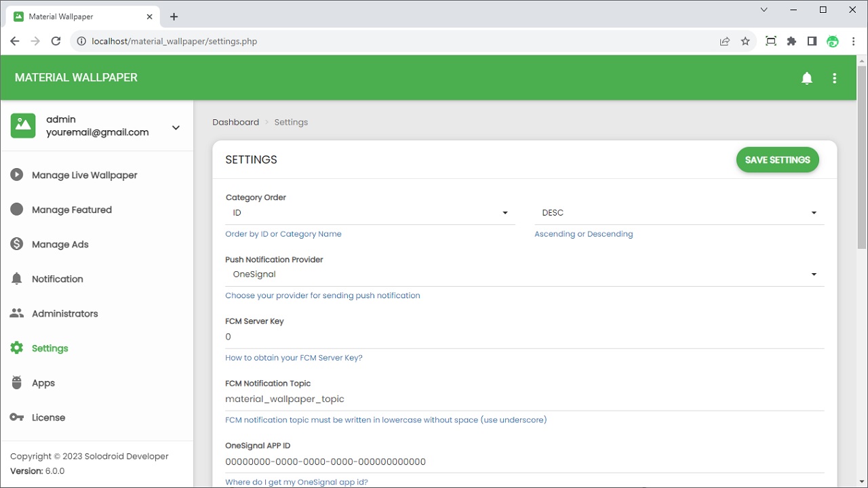This screenshot has height=488, width=868.
Task: Go to Manage Featured in sidebar
Action: tap(71, 210)
